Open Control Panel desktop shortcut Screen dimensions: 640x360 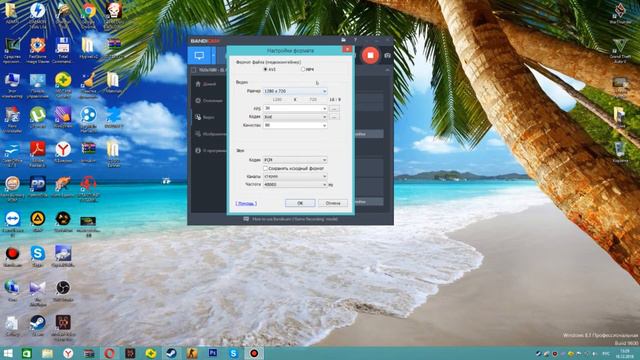click(38, 84)
